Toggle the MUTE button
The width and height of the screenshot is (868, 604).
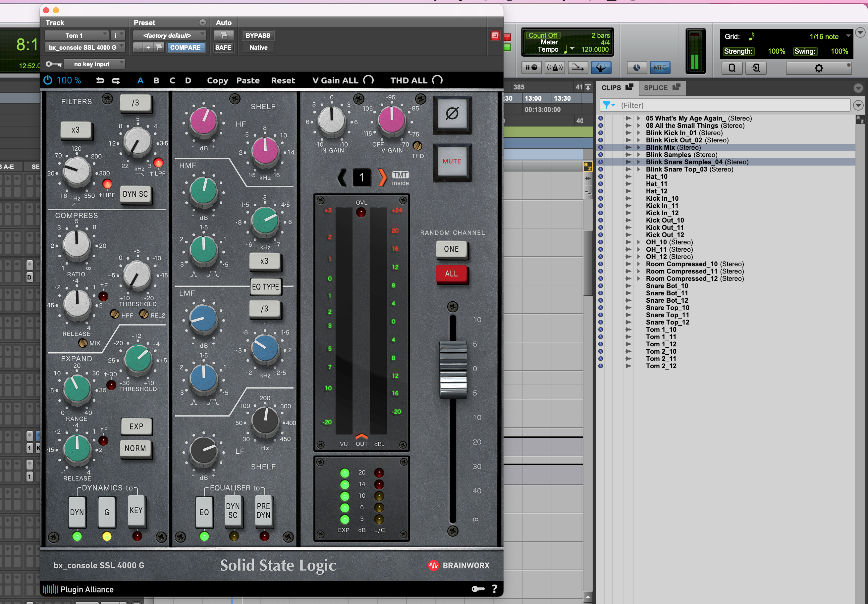click(x=452, y=161)
